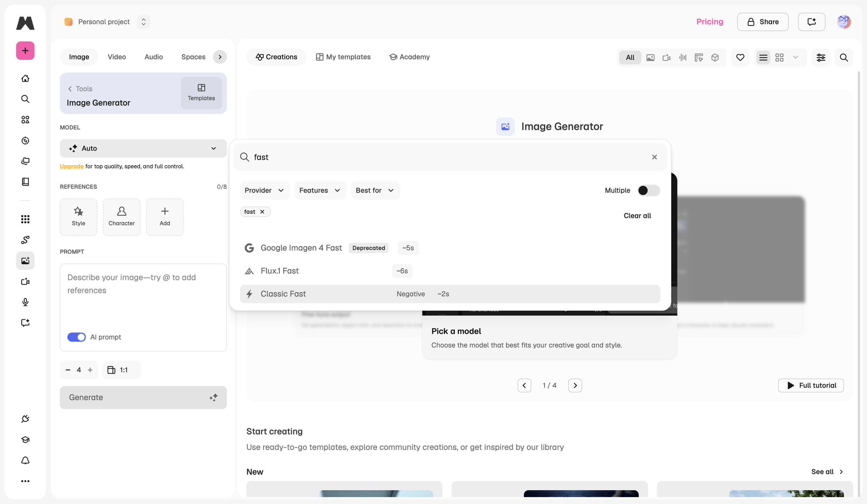Play the Full tutorial
867x504 pixels.
(811, 385)
